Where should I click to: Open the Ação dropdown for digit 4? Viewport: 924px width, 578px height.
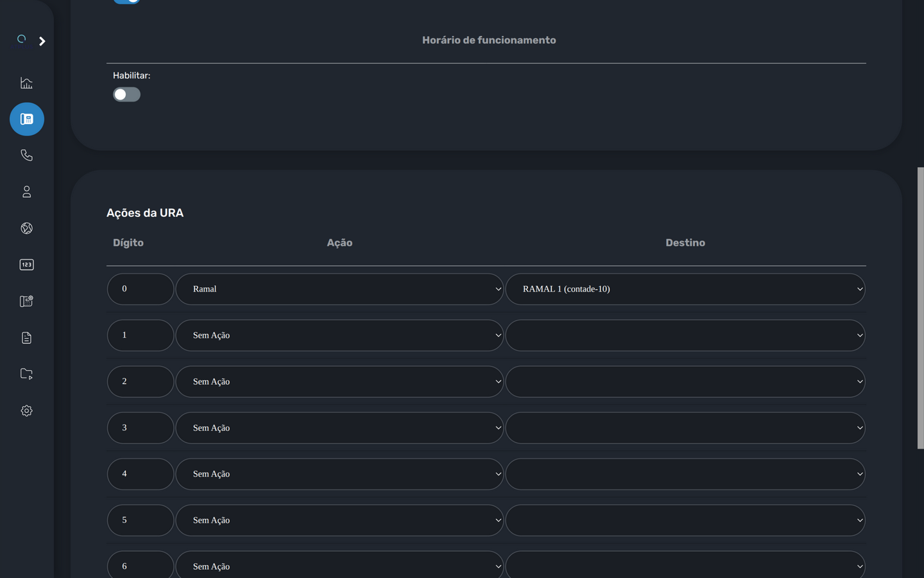339,474
